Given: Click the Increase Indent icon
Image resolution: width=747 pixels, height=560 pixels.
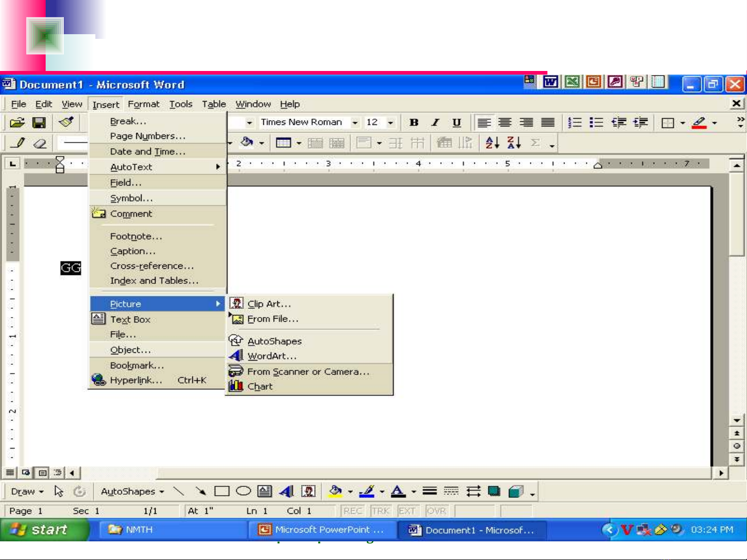Looking at the screenshot, I should (x=641, y=123).
